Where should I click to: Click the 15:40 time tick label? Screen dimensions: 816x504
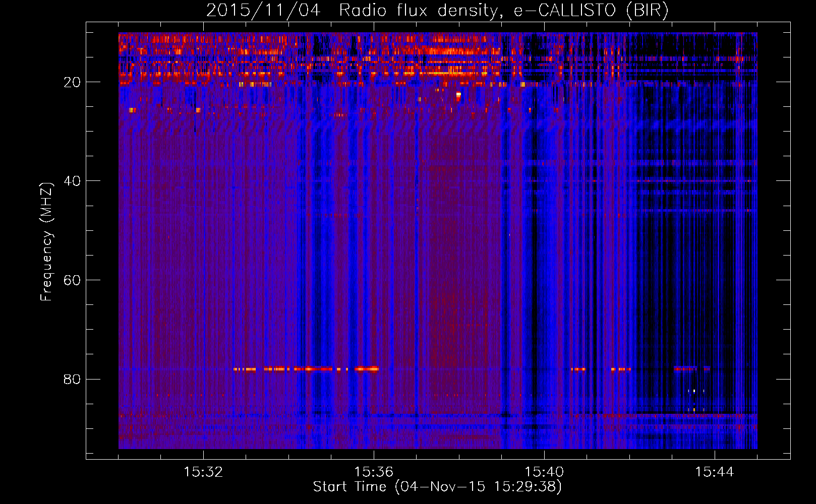[x=544, y=472]
